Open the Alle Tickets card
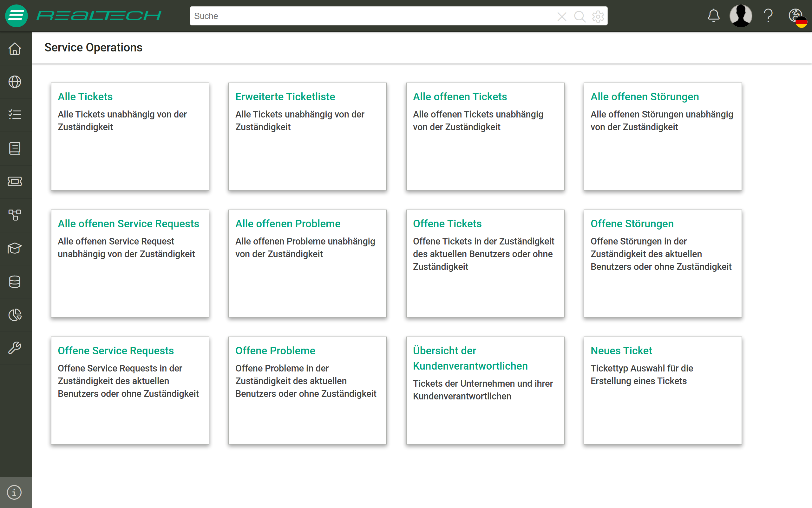812x508 pixels. coord(130,137)
